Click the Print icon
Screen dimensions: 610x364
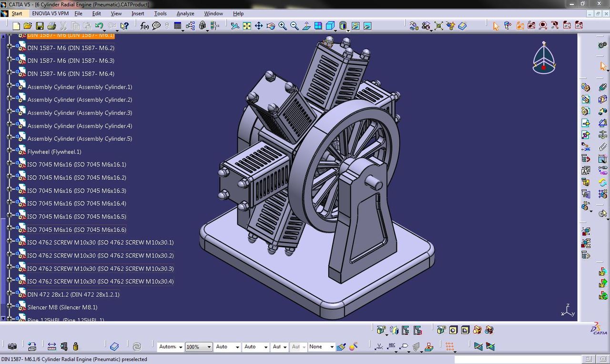(x=52, y=26)
